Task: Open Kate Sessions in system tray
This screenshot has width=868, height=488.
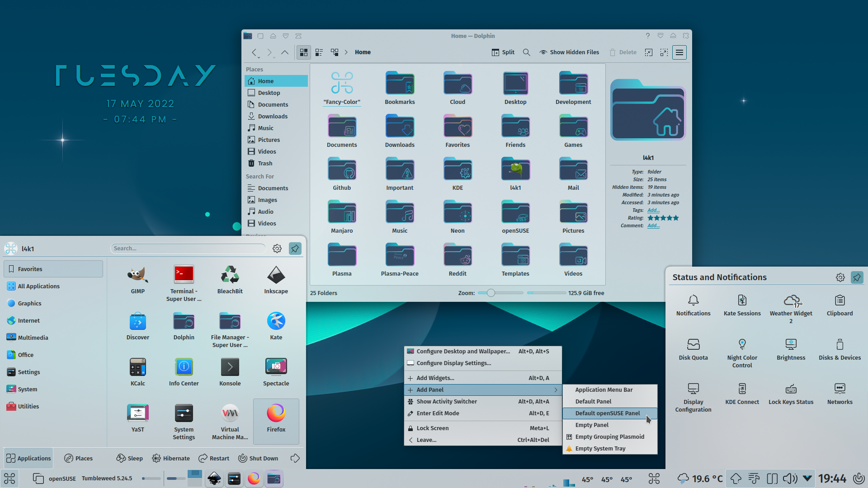Action: 742,305
